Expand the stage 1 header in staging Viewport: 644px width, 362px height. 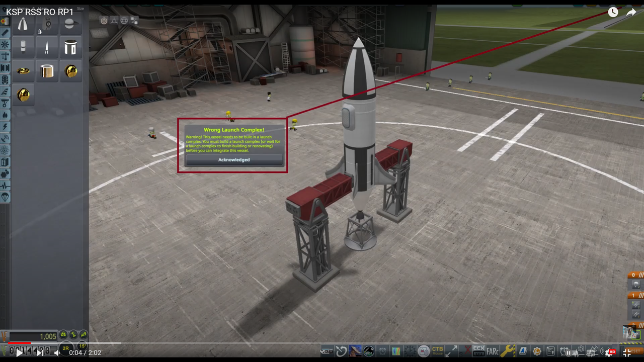coord(636,295)
